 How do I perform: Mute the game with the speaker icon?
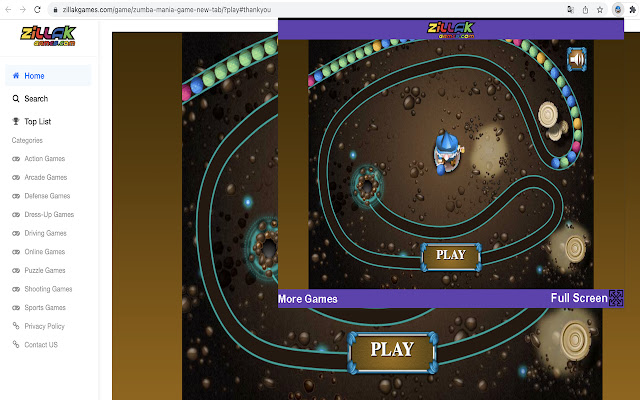[x=576, y=60]
